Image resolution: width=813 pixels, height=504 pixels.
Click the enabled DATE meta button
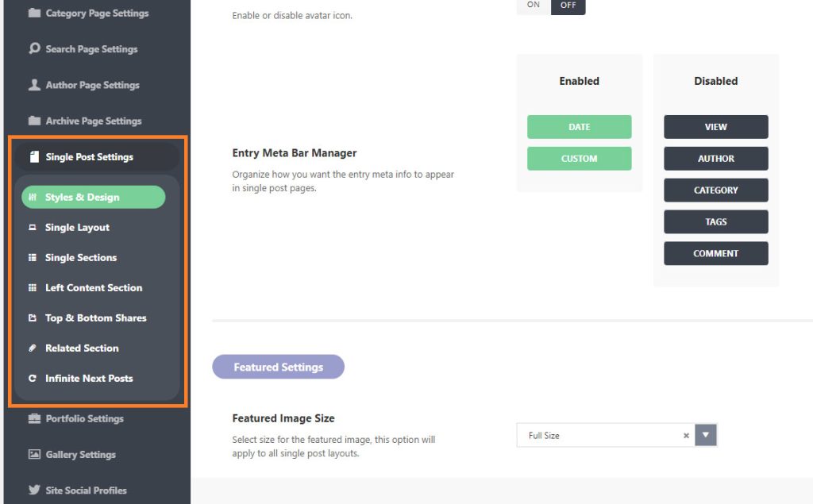[x=579, y=127]
